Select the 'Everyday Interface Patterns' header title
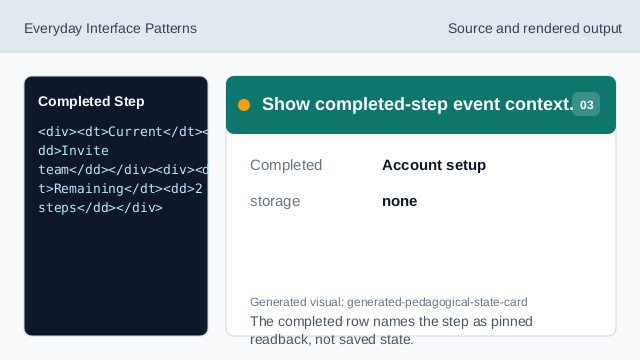This screenshot has height=360, width=640. pos(110,28)
